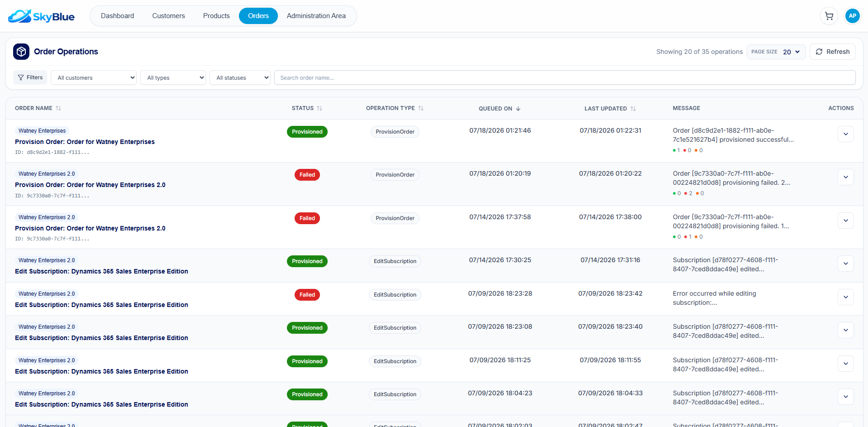Select the Orders tab
The width and height of the screenshot is (868, 427).
click(x=258, y=16)
